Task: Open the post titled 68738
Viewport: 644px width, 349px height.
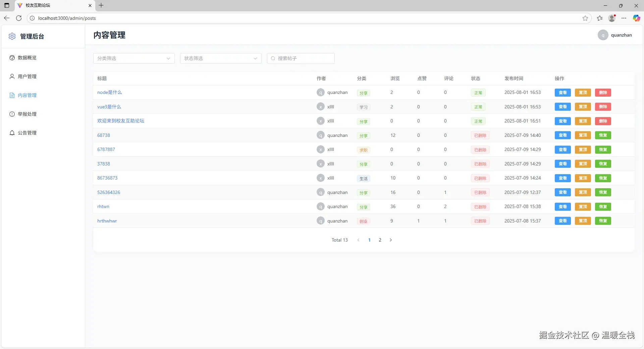Action: (104, 135)
